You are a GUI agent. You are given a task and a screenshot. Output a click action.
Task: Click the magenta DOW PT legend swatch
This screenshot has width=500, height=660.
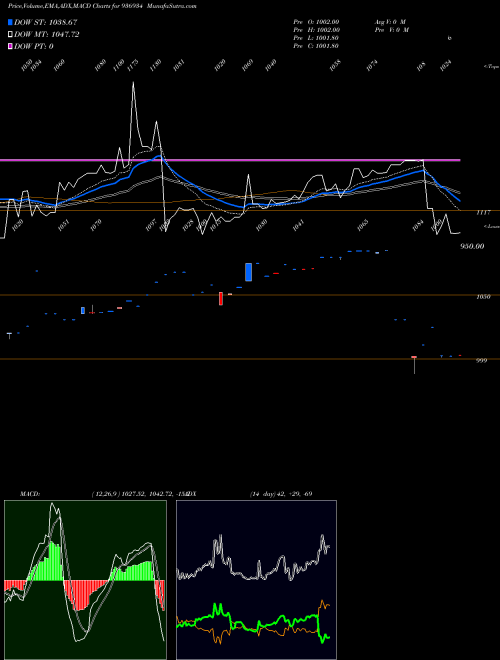pyautogui.click(x=11, y=46)
